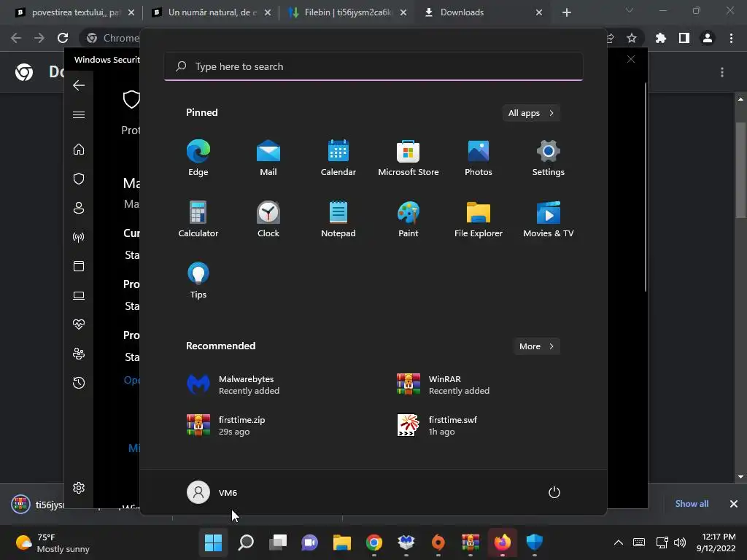Viewport: 747px width, 560px height.
Task: Open the Tips app
Action: click(198, 281)
